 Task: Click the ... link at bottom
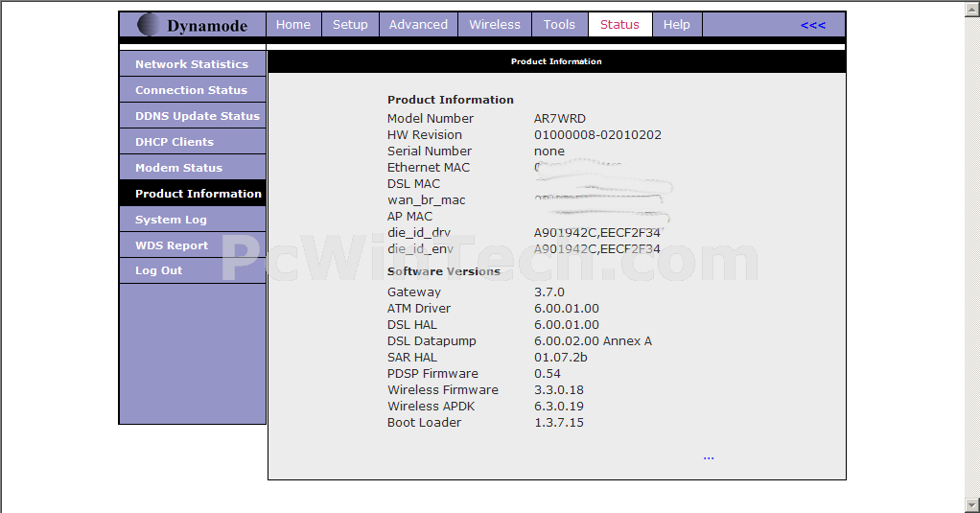pos(708,457)
